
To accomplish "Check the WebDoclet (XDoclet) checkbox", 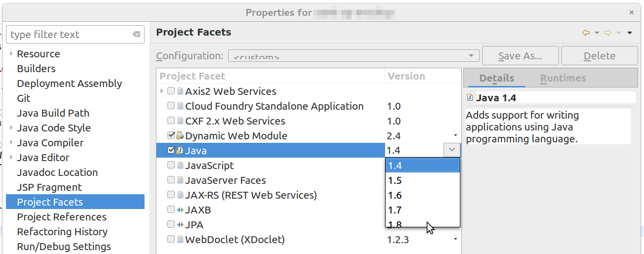I will point(171,240).
